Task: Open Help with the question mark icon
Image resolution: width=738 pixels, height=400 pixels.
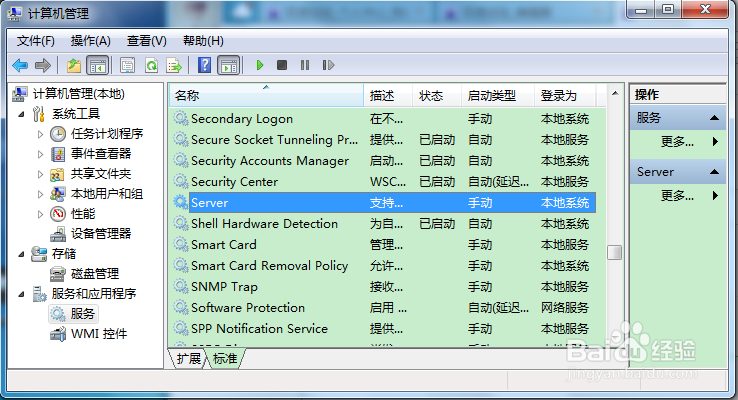Action: click(204, 65)
